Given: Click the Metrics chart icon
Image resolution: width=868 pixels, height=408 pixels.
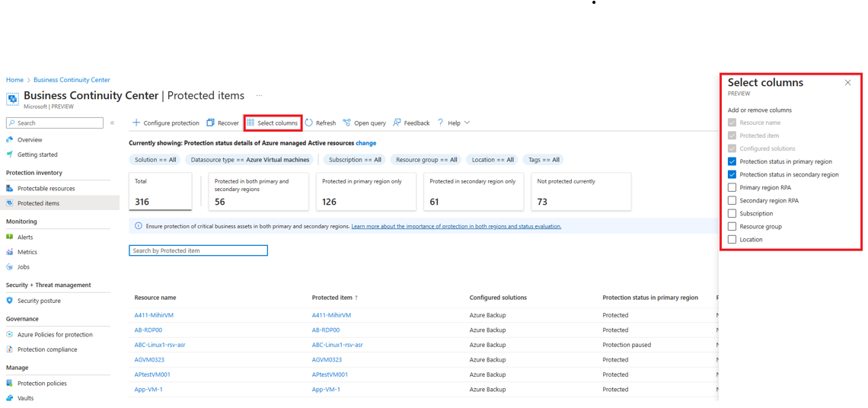Looking at the screenshot, I should (10, 252).
